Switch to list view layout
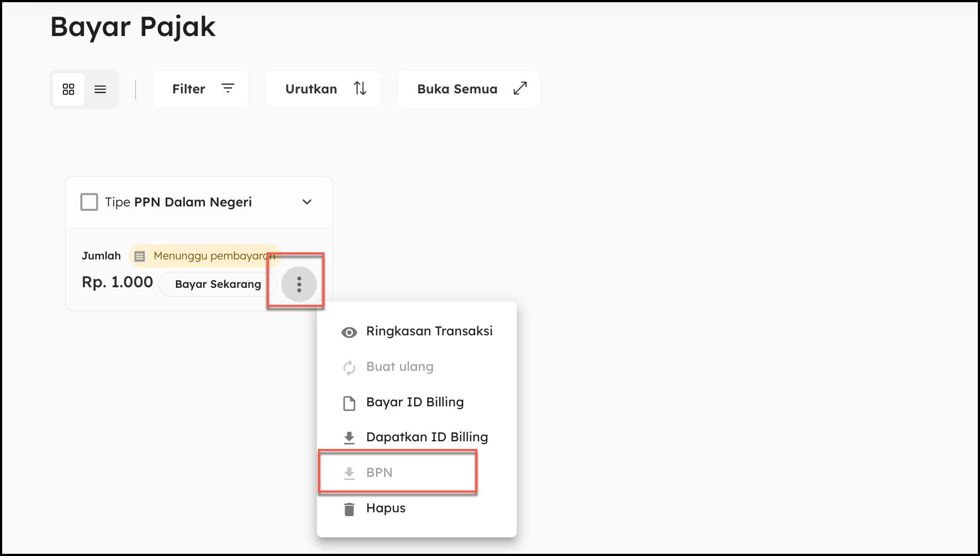This screenshot has height=556, width=980. [x=100, y=89]
